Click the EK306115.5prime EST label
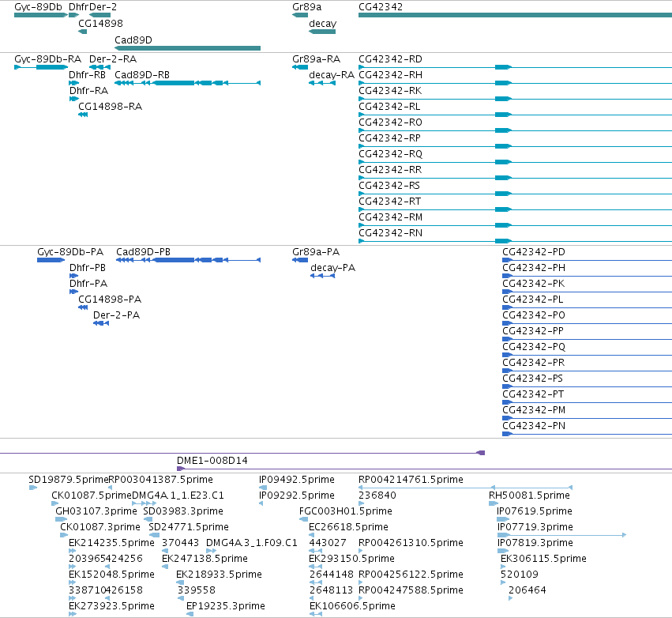The image size is (672, 618). tap(543, 559)
